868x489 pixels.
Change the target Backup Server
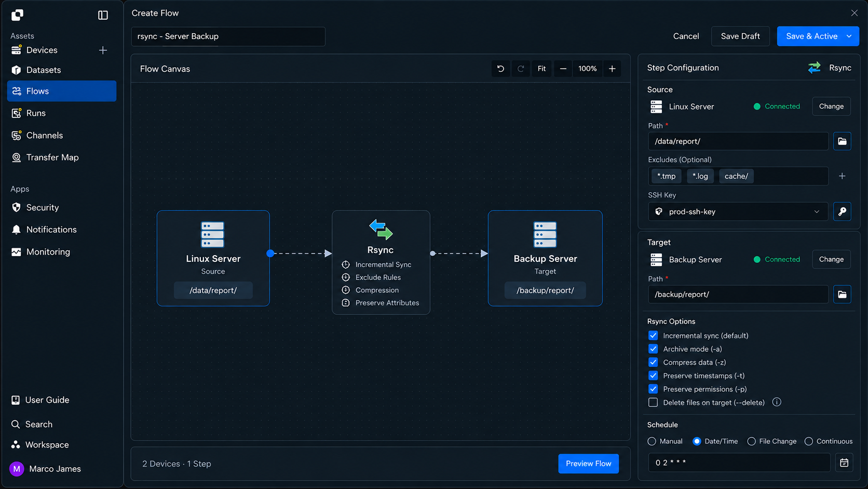coord(831,259)
